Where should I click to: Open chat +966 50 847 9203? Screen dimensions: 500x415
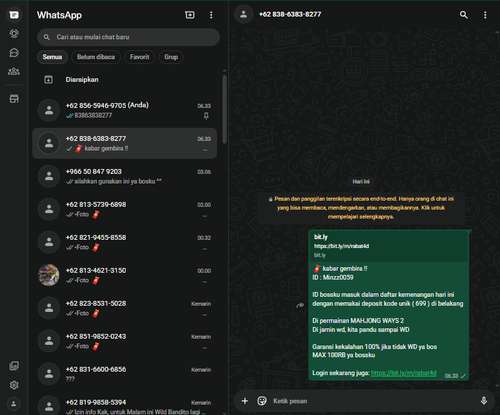[x=125, y=176]
